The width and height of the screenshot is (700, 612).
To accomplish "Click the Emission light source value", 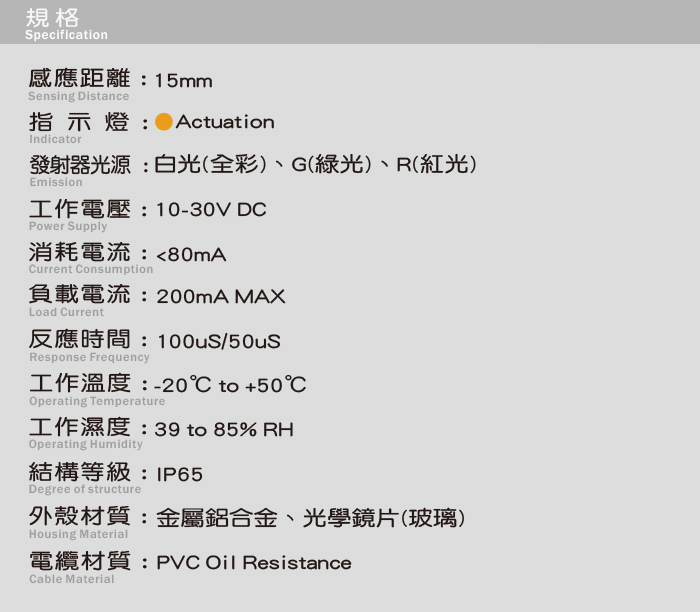I will tap(315, 165).
